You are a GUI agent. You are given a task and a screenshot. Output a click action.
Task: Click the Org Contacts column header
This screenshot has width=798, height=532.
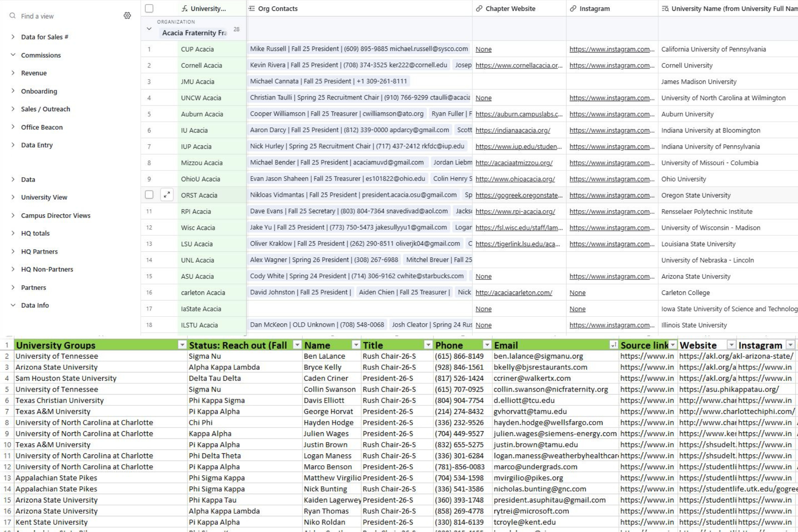[x=359, y=8]
